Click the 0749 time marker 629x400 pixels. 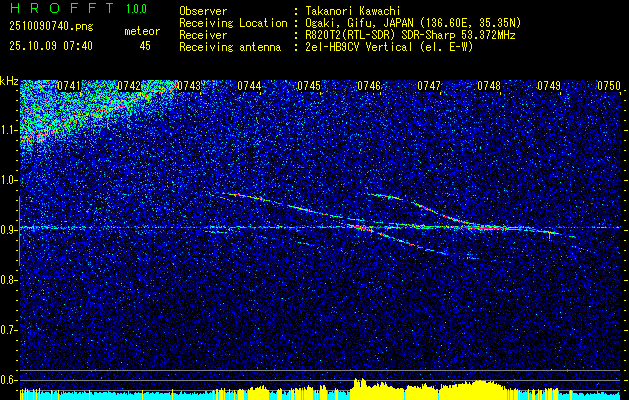(549, 86)
